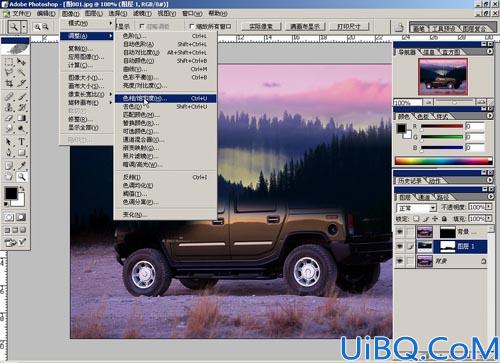The height and width of the screenshot is (363, 500).
Task: Open 不透明度 opacity slider arrow
Action: pos(489,207)
